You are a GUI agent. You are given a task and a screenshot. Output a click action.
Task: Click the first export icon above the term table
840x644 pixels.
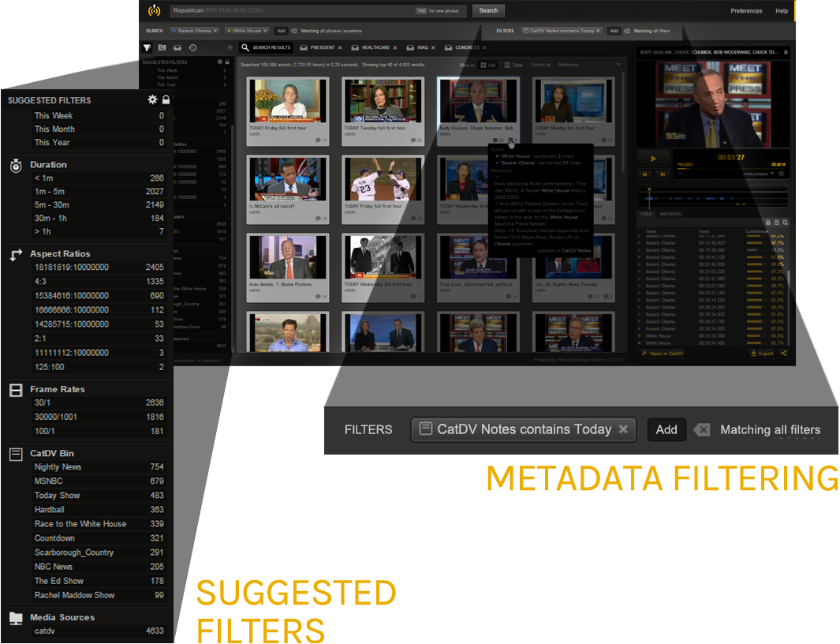click(768, 222)
